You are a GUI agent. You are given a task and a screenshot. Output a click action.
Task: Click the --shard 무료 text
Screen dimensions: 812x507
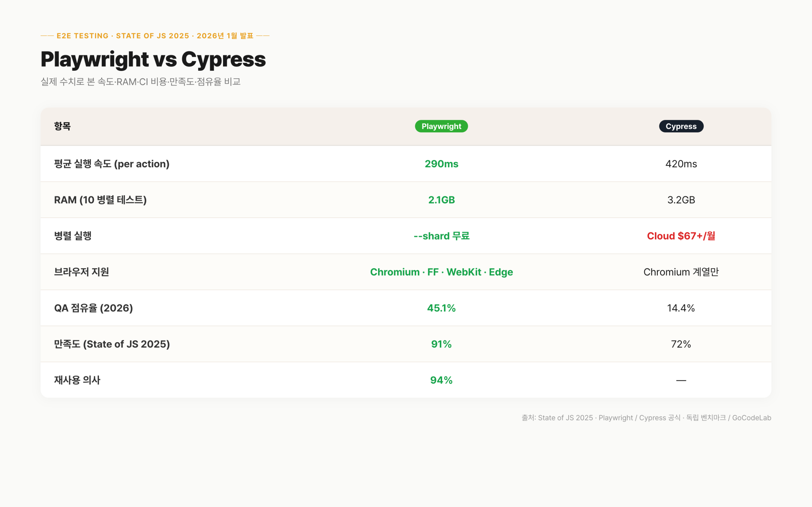441,236
